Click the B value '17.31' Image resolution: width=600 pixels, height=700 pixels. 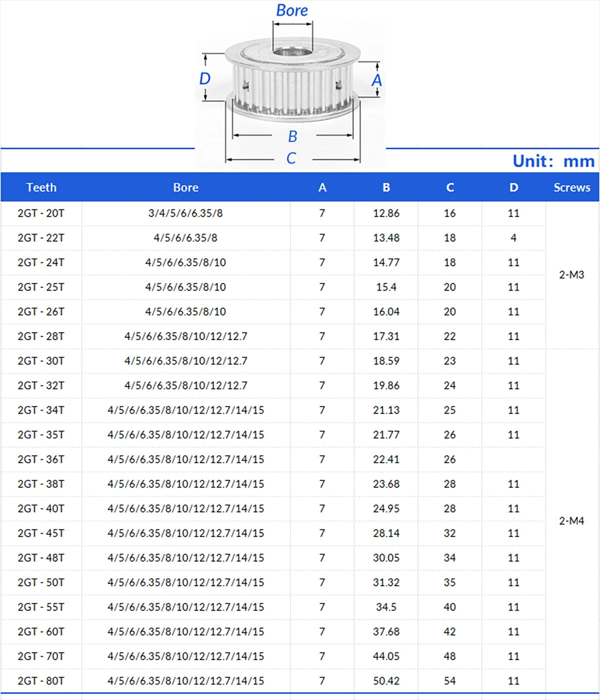pyautogui.click(x=386, y=336)
